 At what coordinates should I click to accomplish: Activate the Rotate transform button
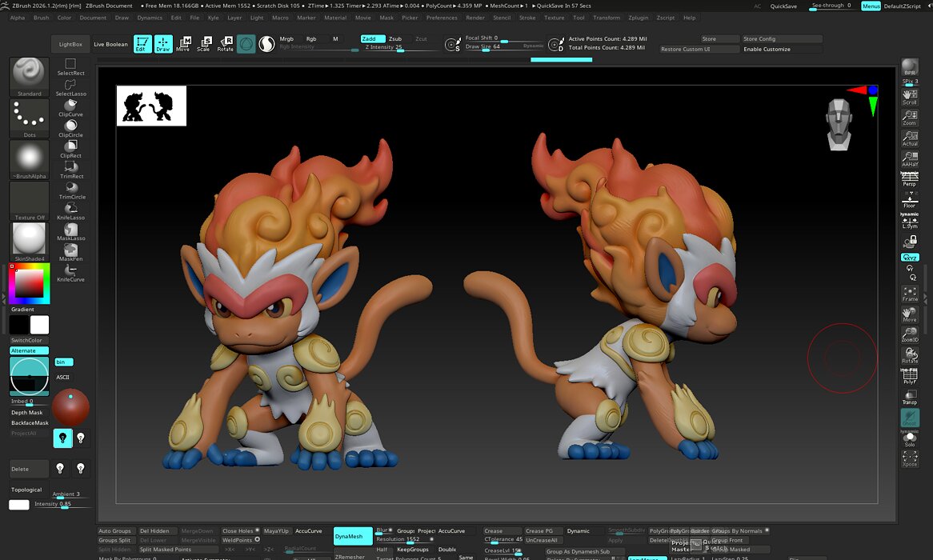coord(226,44)
